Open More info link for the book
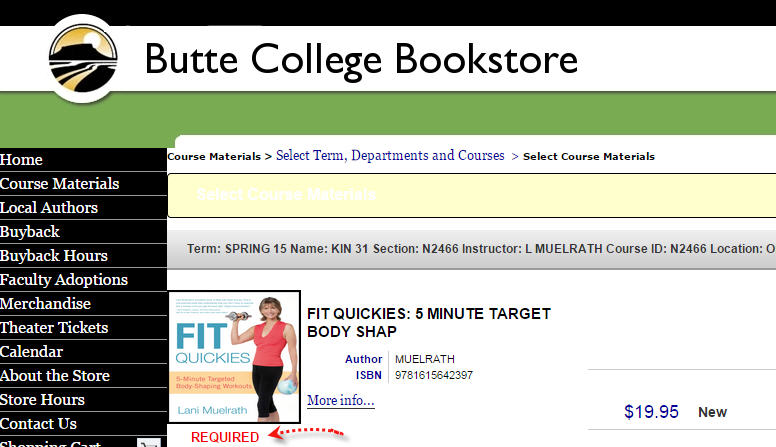Viewport: 776px width, 447px height. pyautogui.click(x=340, y=400)
